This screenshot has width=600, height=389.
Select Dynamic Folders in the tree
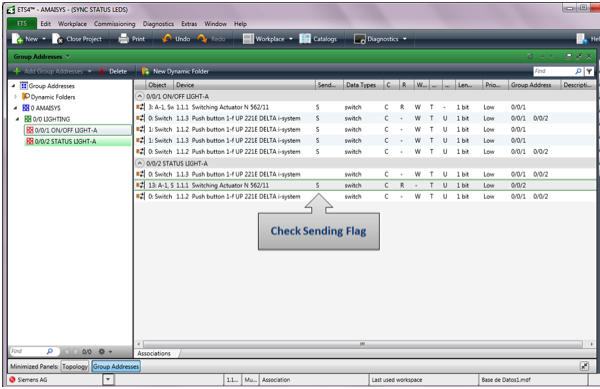(x=49, y=97)
